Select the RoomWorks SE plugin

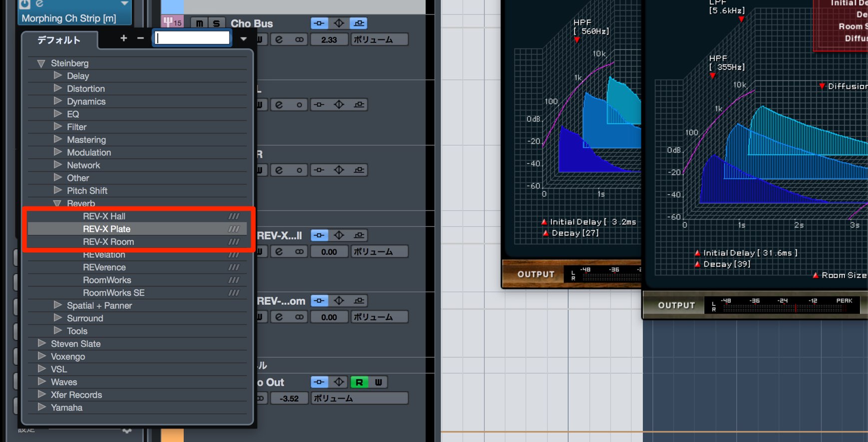pos(137,292)
